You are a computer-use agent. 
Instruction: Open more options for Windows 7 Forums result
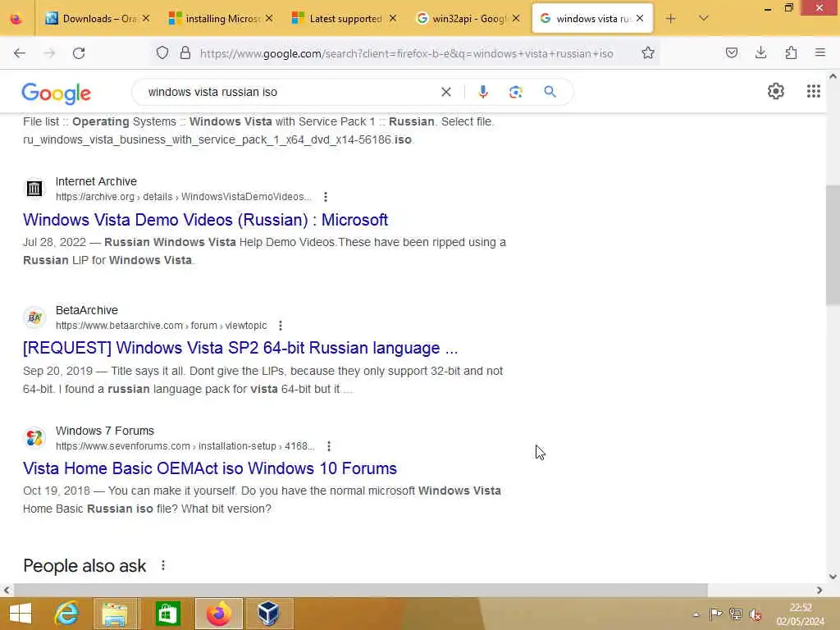[328, 446]
